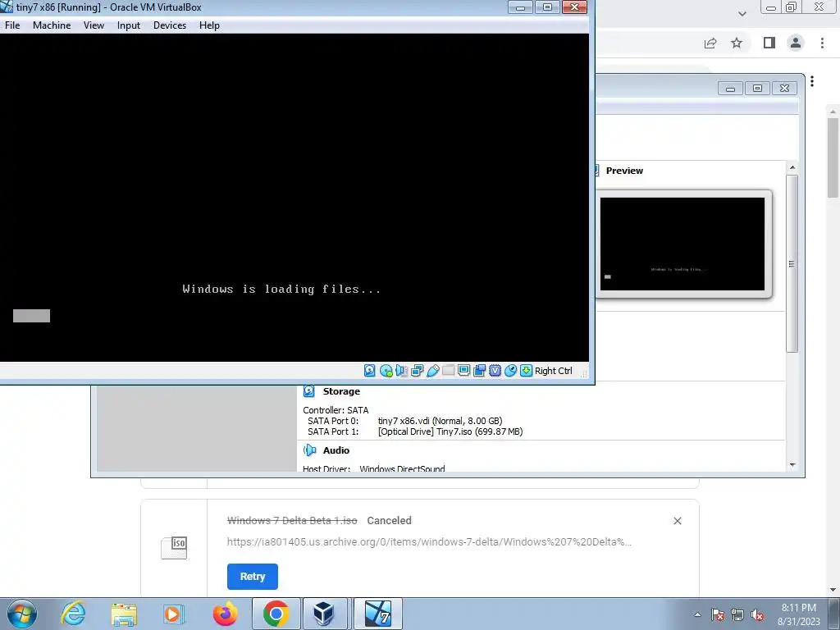
Task: Click the Audio section speaker icon
Action: click(309, 450)
